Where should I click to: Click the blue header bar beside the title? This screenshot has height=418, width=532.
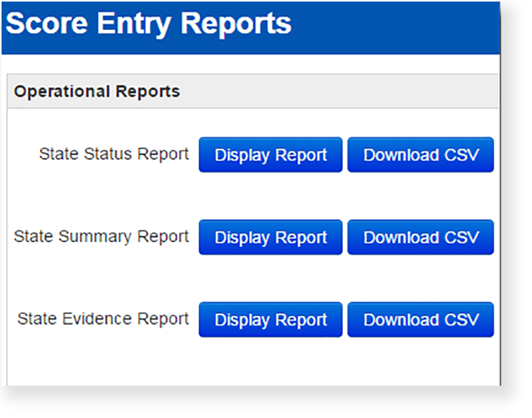(400, 27)
